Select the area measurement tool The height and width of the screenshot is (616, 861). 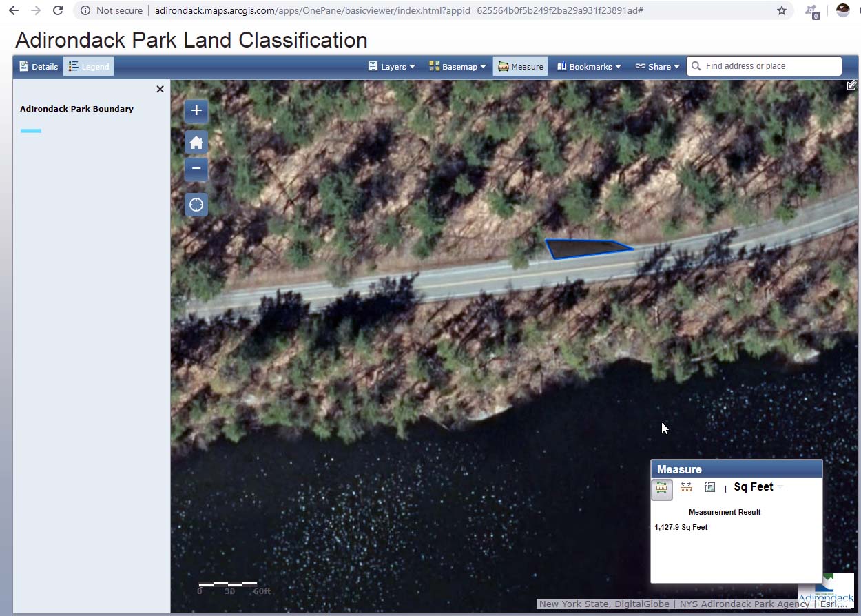click(x=662, y=489)
